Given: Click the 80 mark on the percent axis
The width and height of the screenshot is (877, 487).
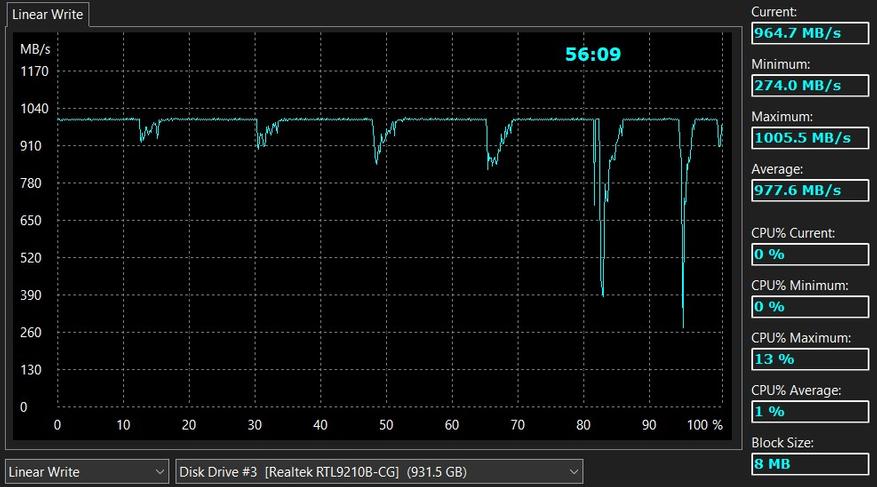Looking at the screenshot, I should tap(583, 425).
